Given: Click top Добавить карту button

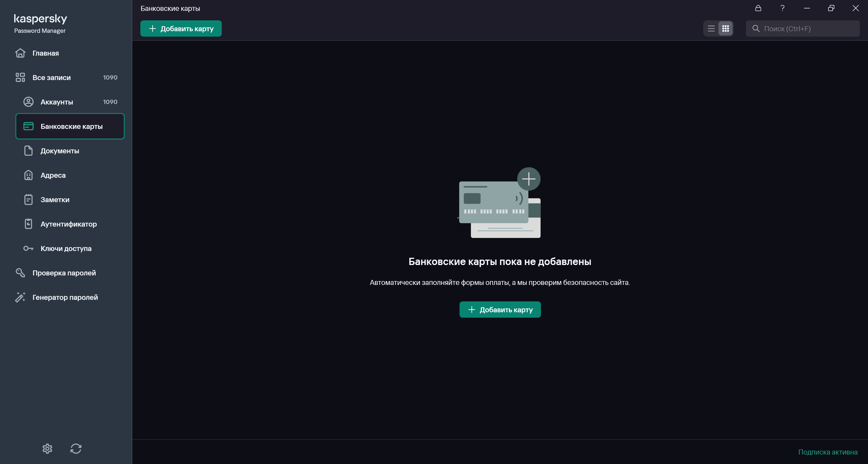Looking at the screenshot, I should [181, 29].
